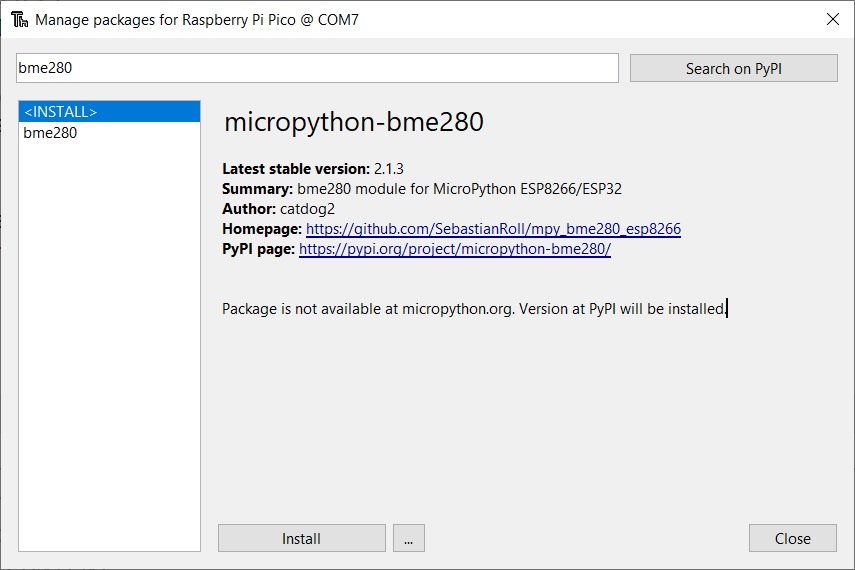Select the <INSTALL> entry in package list
This screenshot has width=855, height=570.
109,112
